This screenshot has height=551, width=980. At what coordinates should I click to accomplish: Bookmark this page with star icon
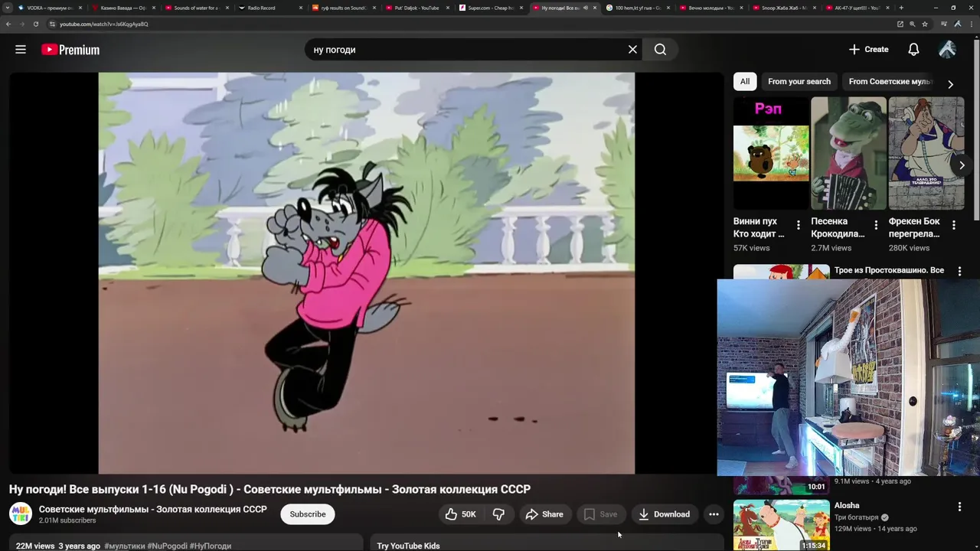pos(925,24)
